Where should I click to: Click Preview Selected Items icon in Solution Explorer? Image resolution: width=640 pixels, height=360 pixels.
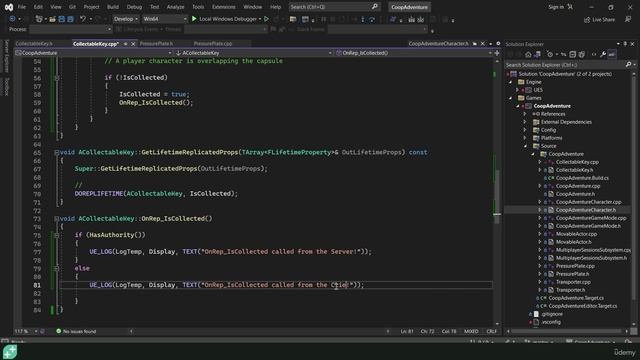612,54
